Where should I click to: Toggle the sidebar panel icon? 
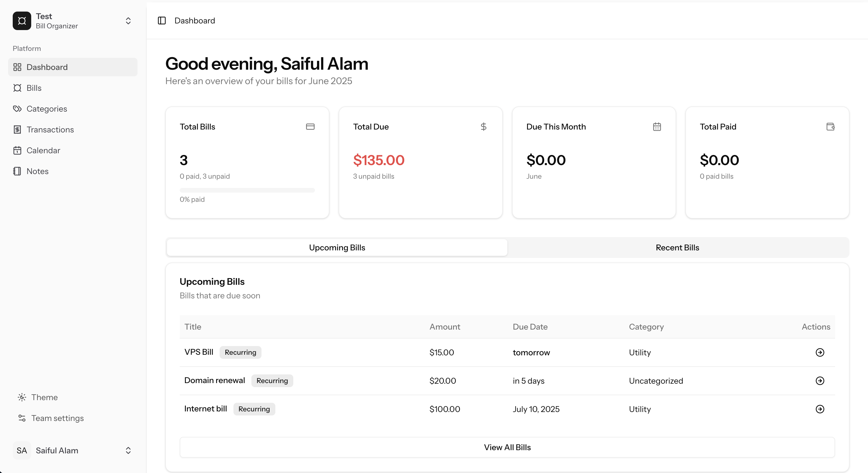pos(162,21)
